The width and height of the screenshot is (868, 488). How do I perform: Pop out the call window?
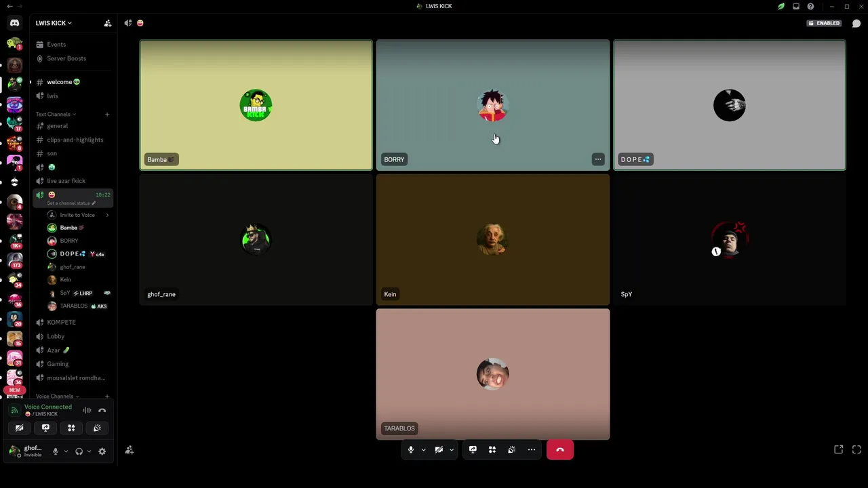(x=839, y=449)
